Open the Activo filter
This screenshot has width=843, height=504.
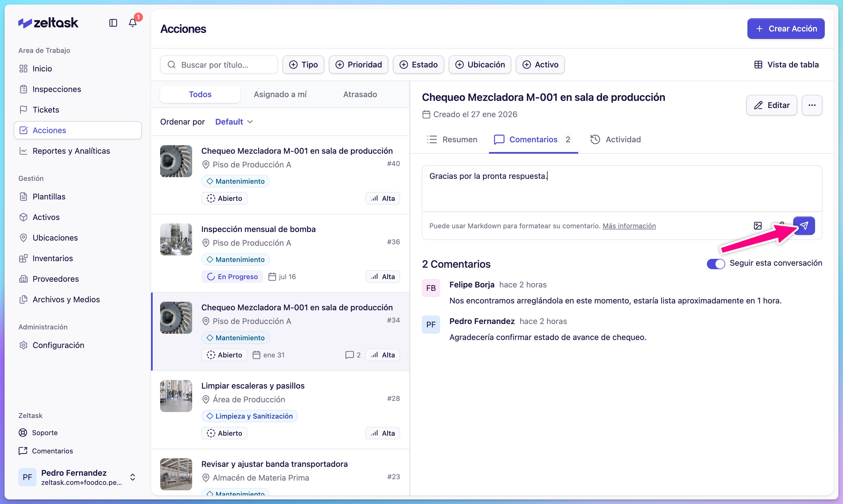[540, 65]
